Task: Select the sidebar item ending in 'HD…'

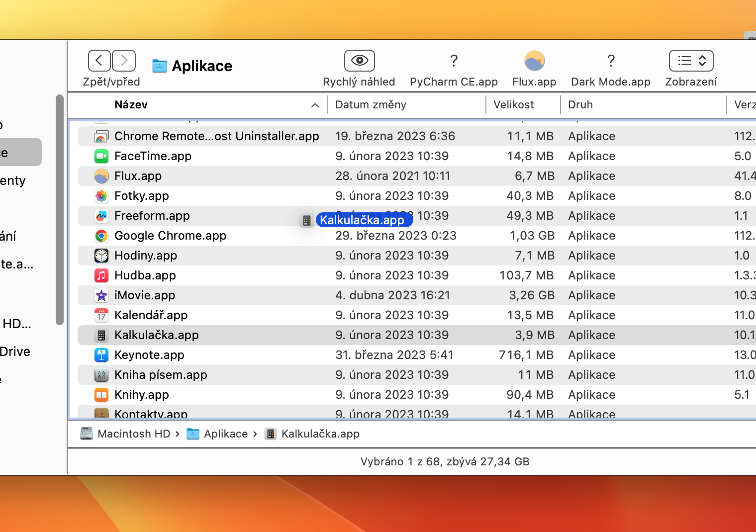Action: coord(16,324)
